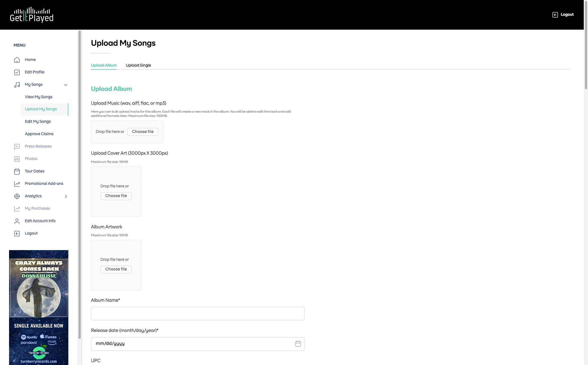This screenshot has width=588, height=365.
Task: Switch to the Upload Single tab
Action: pos(138,65)
